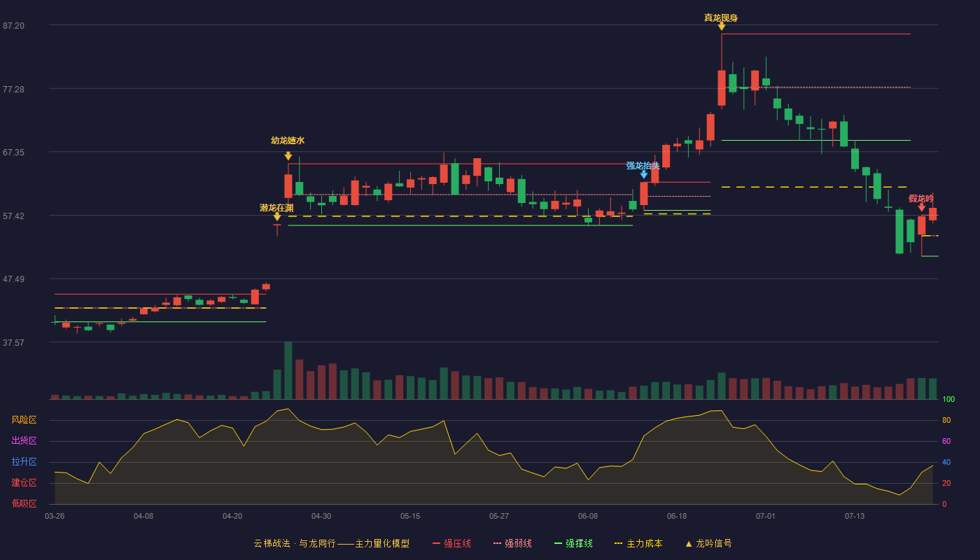Image resolution: width=980 pixels, height=560 pixels.
Task: Click the 80 value on indicator scale
Action: (946, 420)
